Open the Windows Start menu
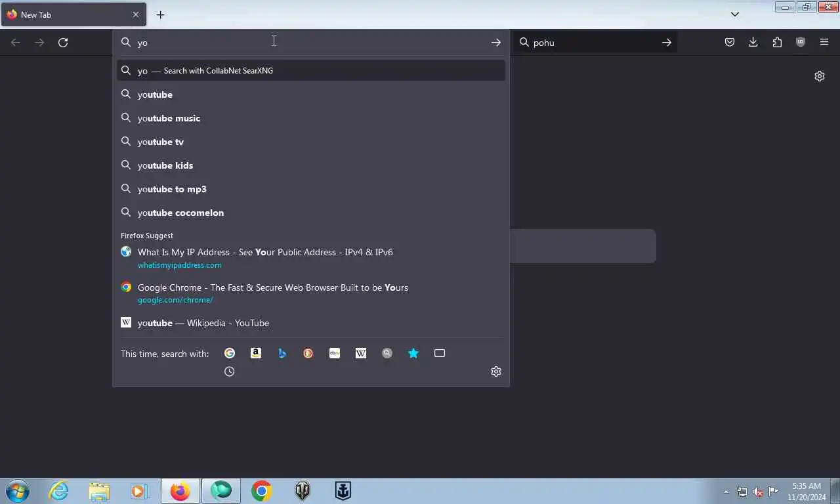840x504 pixels. coord(16,491)
